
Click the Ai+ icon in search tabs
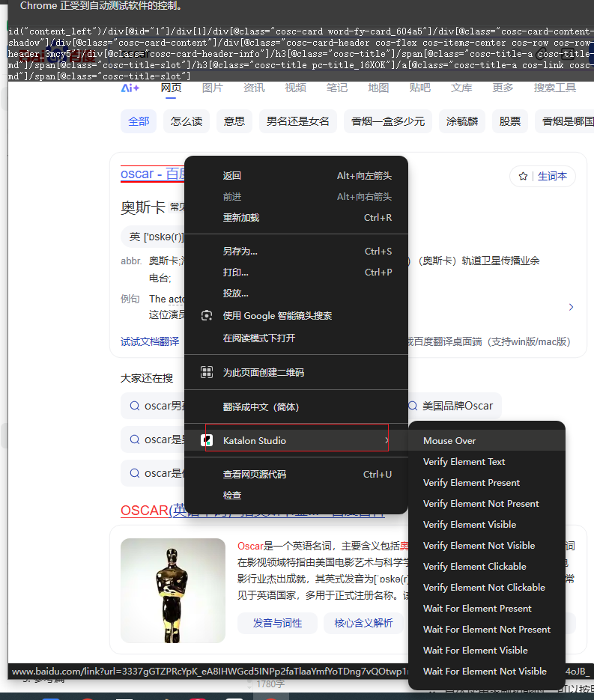point(130,88)
